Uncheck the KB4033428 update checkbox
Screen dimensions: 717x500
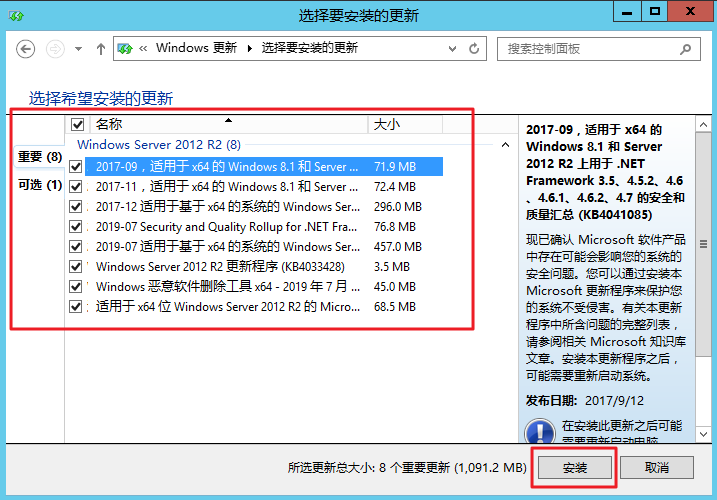[75, 267]
